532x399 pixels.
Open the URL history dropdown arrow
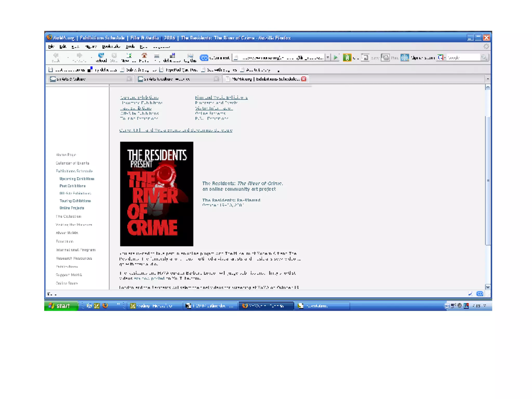328,57
